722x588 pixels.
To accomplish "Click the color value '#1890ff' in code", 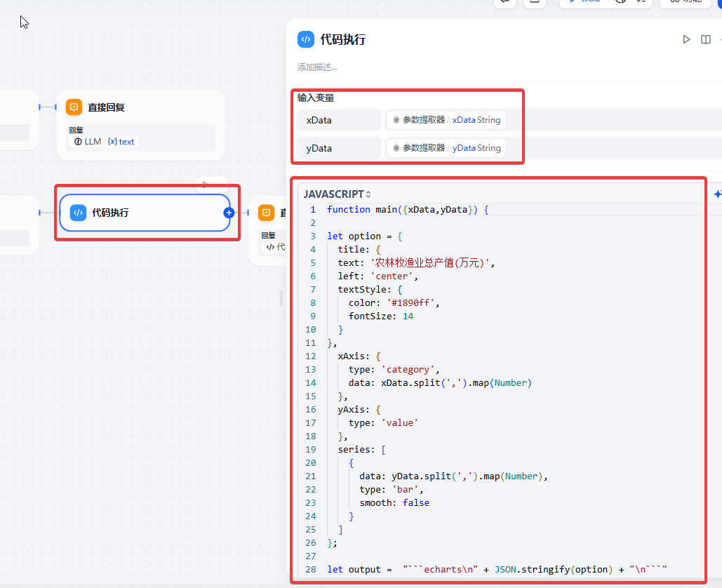I will point(410,303).
